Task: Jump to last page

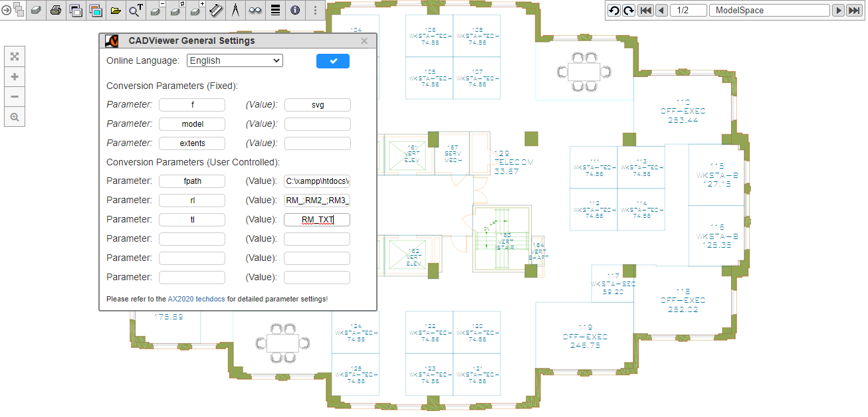Action: pos(854,11)
